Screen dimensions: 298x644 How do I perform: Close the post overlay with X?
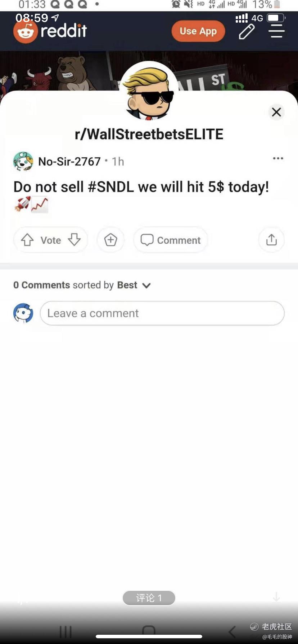(276, 112)
